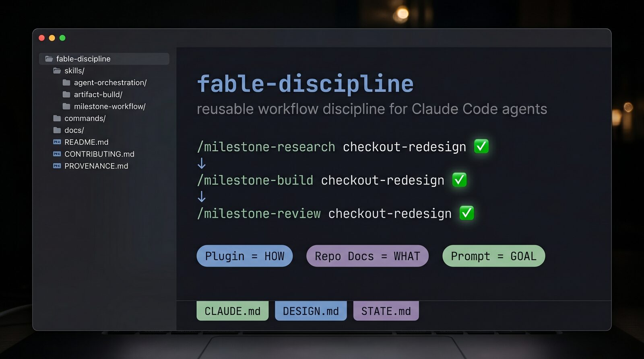The image size is (644, 359).
Task: Click the fable-discipline heading title
Action: click(305, 84)
